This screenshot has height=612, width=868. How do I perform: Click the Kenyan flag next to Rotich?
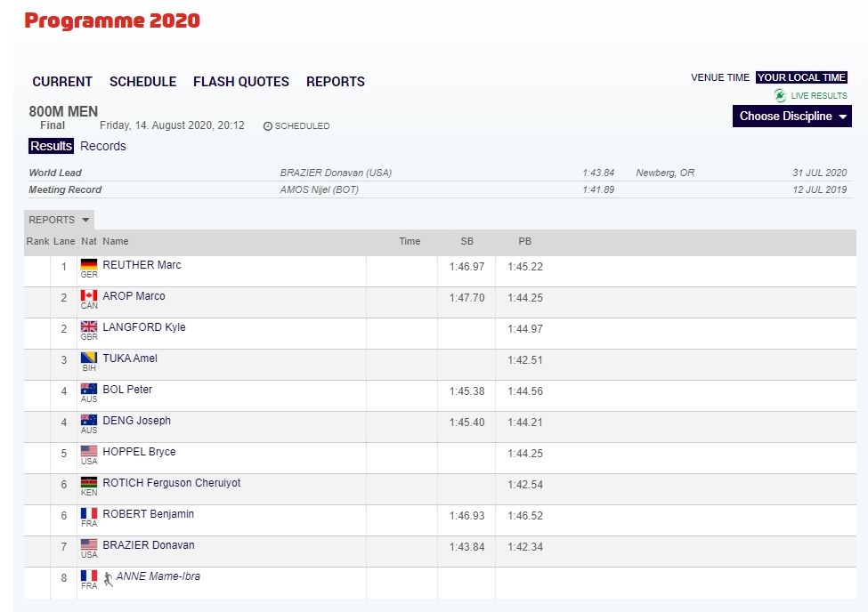[89, 482]
